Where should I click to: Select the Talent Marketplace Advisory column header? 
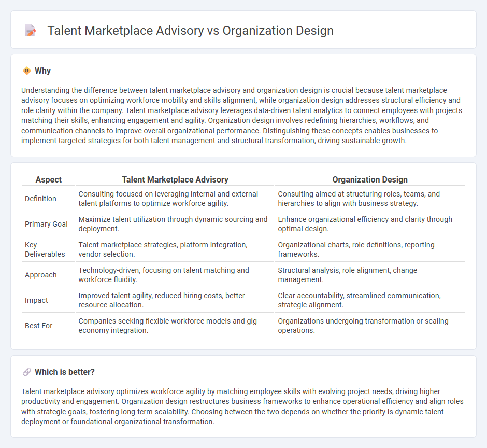(x=175, y=179)
